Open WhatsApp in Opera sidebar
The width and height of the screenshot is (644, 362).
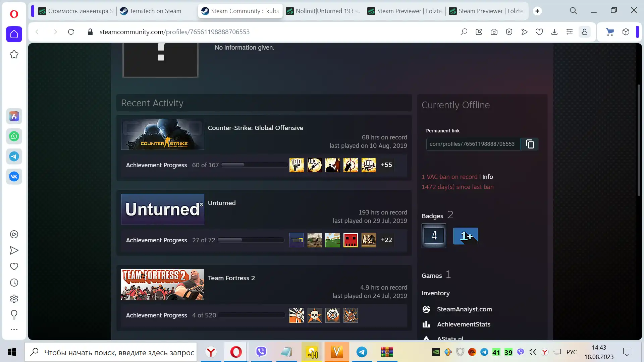tap(14, 136)
